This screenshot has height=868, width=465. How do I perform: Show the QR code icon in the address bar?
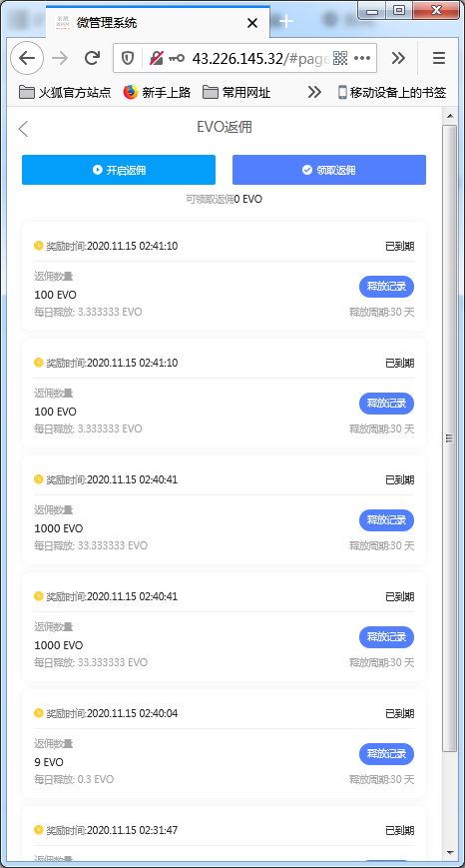pos(340,58)
